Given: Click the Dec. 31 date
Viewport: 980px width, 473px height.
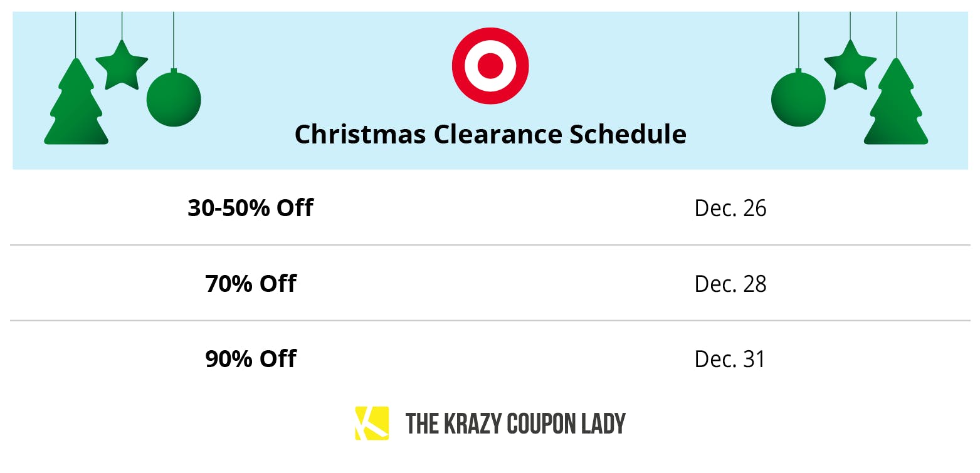Looking at the screenshot, I should 730,360.
